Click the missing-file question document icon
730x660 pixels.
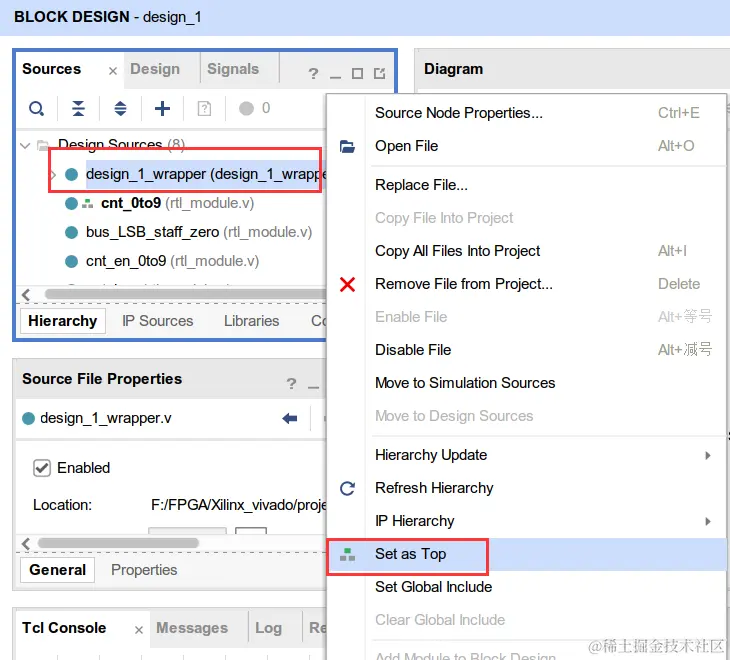(x=204, y=108)
